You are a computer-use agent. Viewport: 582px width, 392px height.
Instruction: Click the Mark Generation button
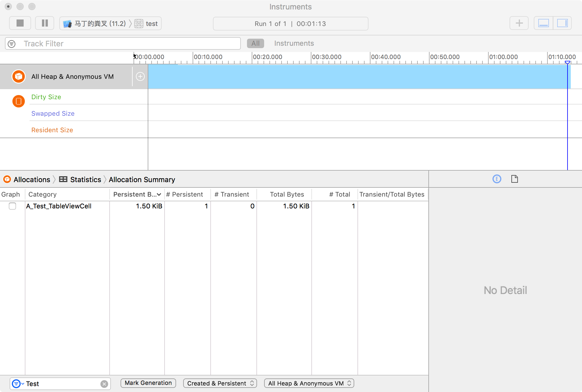click(148, 383)
